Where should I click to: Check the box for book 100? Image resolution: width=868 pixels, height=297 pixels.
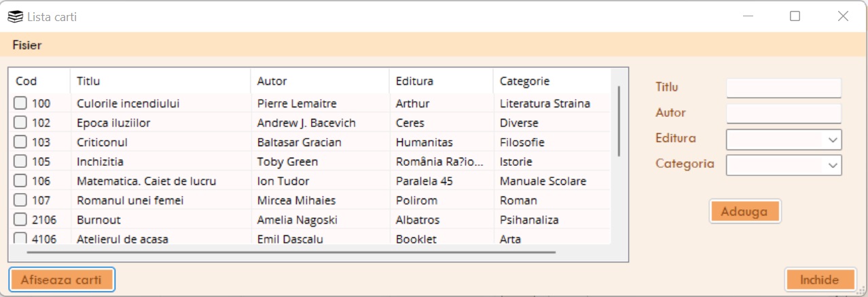pos(20,103)
